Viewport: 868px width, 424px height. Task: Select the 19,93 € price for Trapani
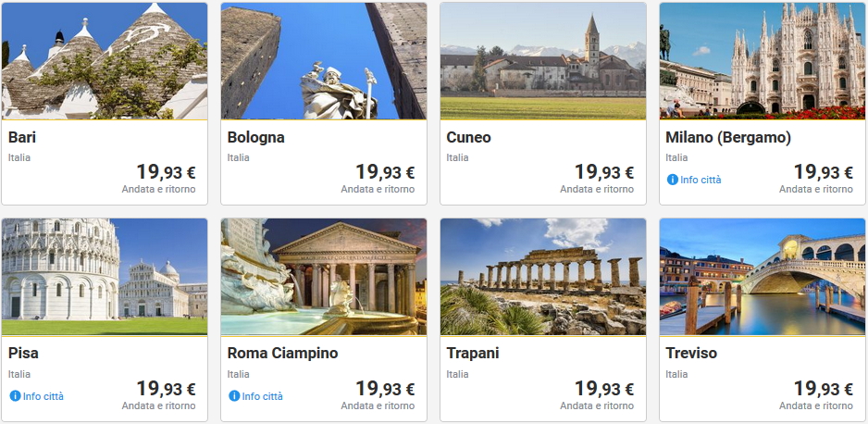pos(603,389)
